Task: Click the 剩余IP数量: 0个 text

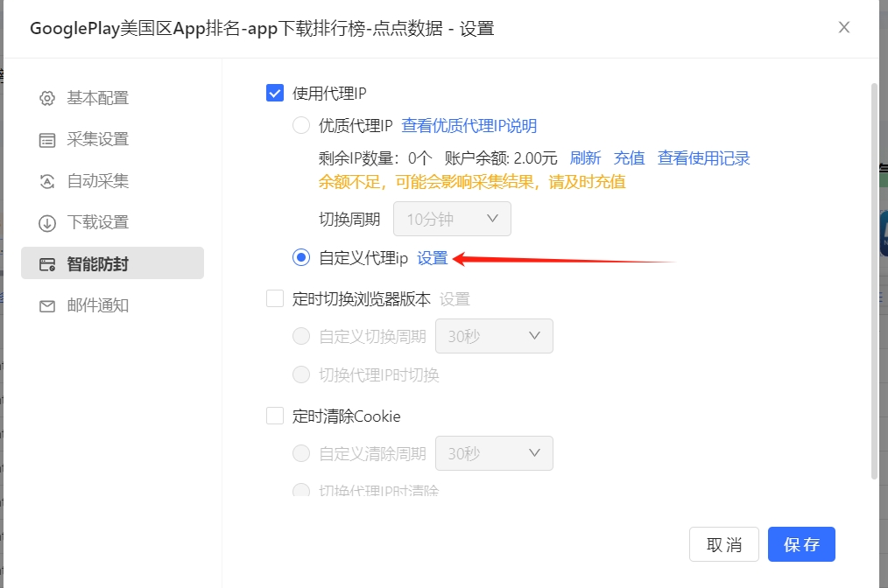Action: (x=375, y=157)
